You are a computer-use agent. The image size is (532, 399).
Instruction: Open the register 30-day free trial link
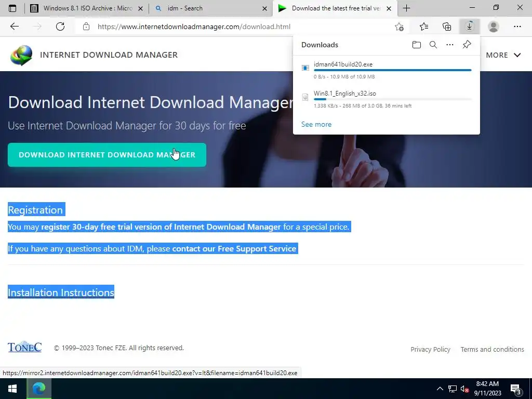coord(161,227)
